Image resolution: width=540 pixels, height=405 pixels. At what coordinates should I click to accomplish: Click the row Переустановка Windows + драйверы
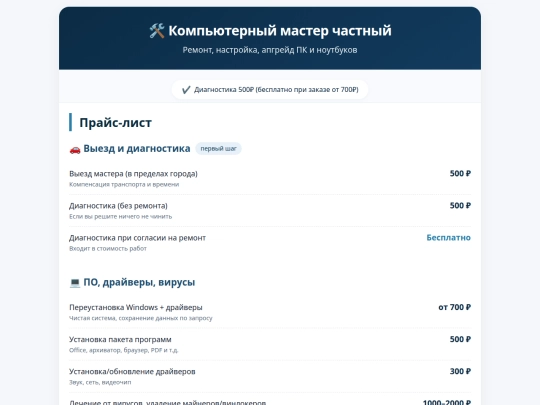coord(270,312)
